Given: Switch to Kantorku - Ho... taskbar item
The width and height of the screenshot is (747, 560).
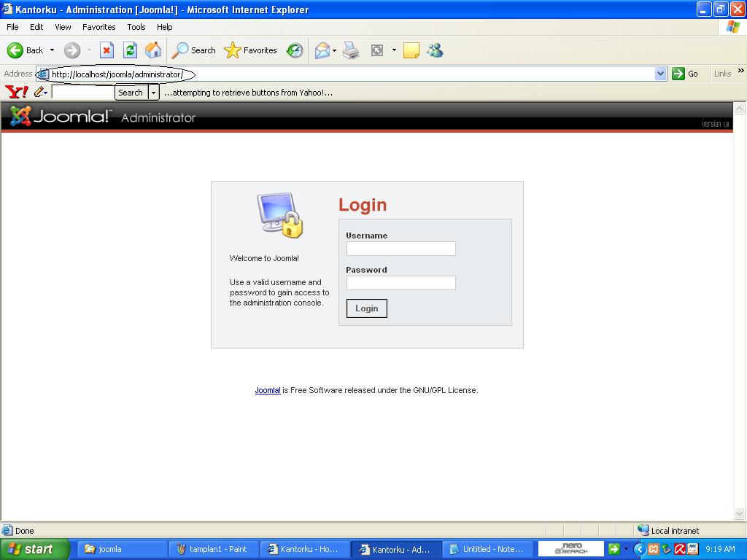Looking at the screenshot, I should (306, 549).
